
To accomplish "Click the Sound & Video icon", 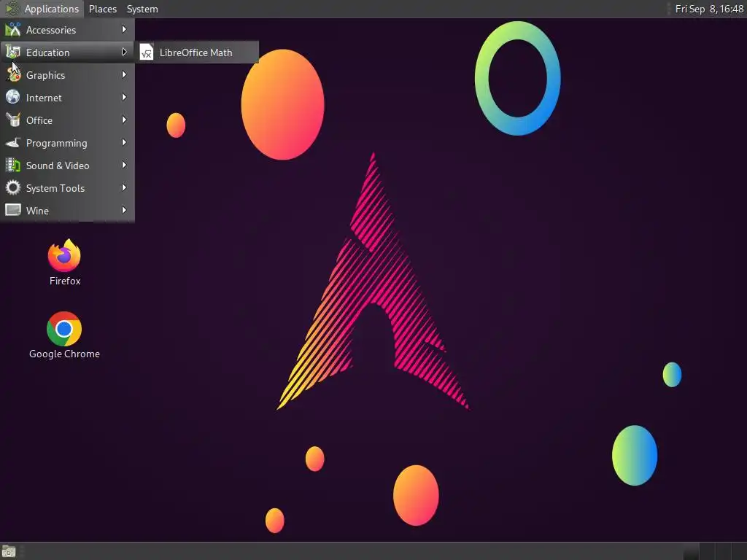I will 13,166.
